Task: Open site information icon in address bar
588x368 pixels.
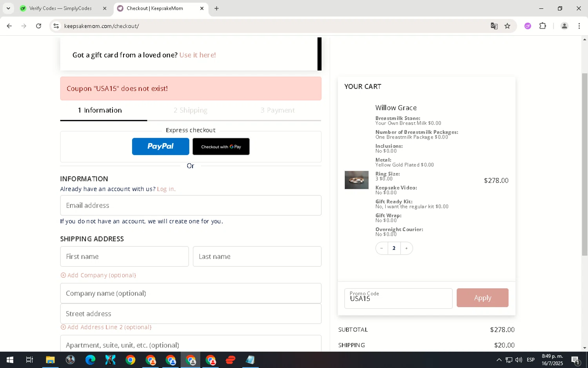Action: [x=56, y=26]
